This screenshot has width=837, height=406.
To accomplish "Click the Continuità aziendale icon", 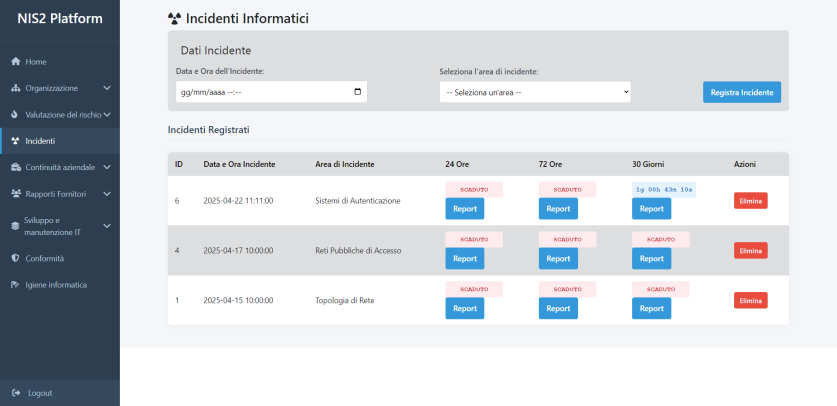I will (x=15, y=167).
